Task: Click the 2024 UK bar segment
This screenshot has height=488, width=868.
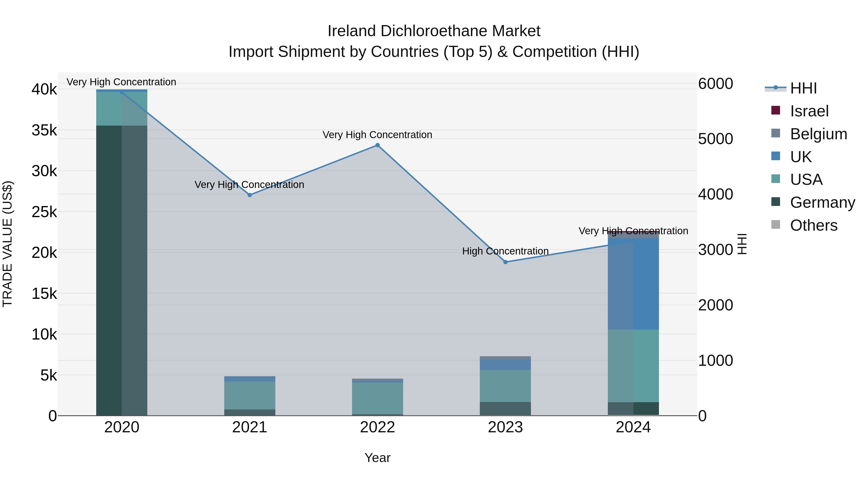Action: 633,284
